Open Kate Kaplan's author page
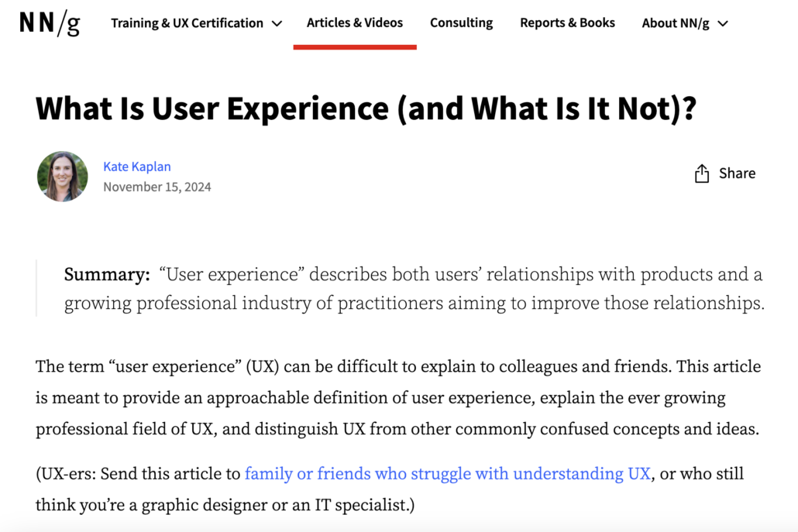This screenshot has height=532, width=798. tap(138, 166)
